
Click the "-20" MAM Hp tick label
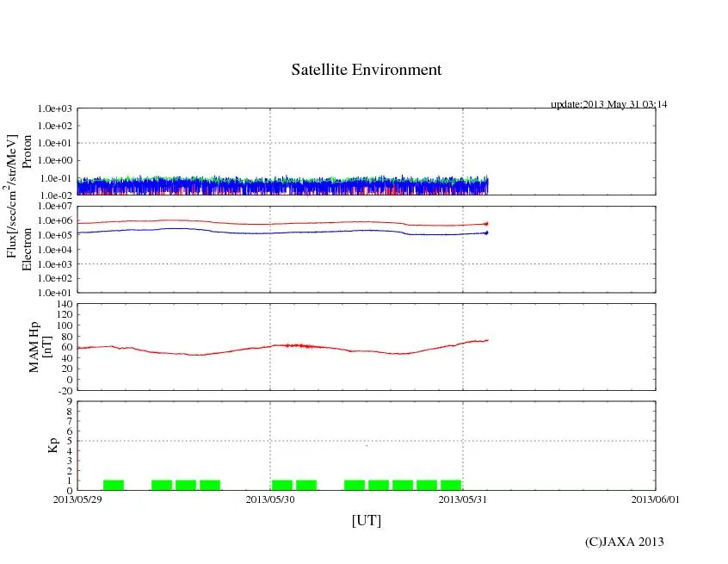[x=65, y=391]
